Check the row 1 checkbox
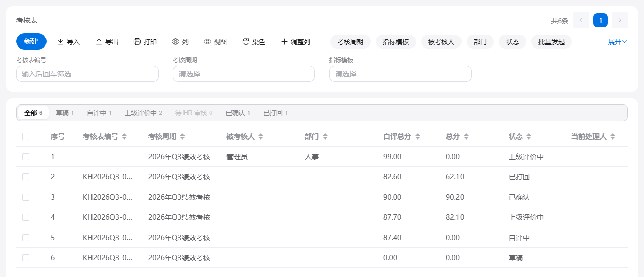This screenshot has height=277, width=644. coord(26,157)
